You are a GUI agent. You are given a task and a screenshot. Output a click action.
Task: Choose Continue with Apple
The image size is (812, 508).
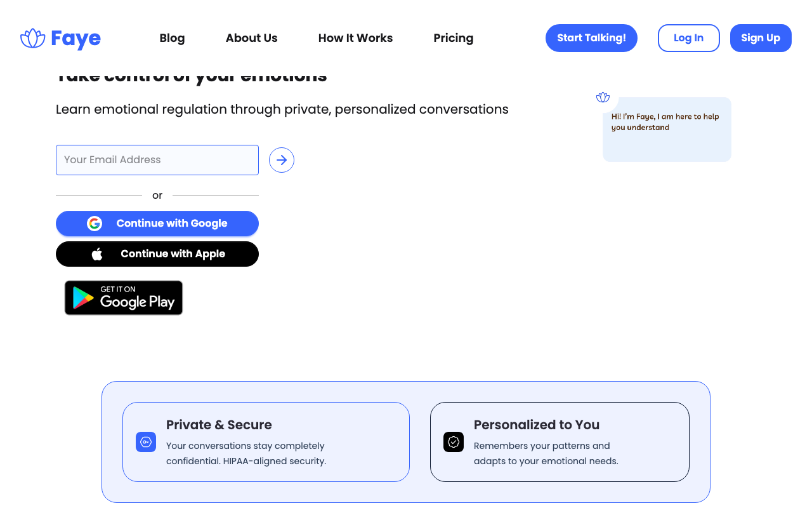173,254
